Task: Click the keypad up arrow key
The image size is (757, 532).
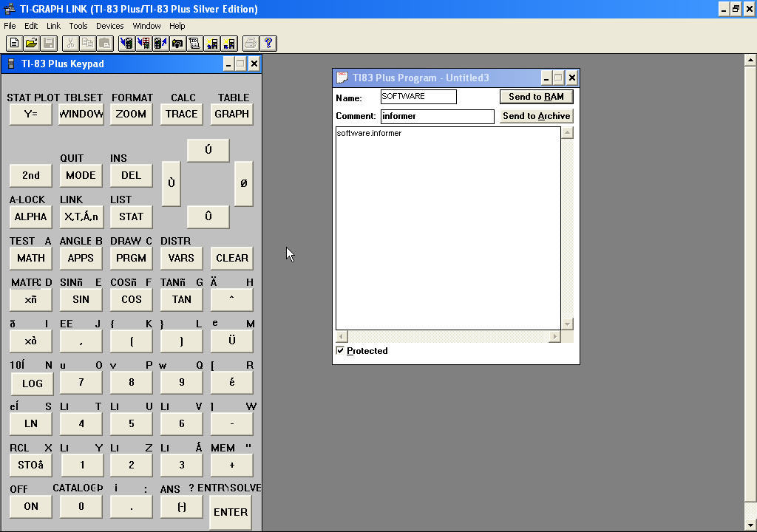Action: (208, 150)
